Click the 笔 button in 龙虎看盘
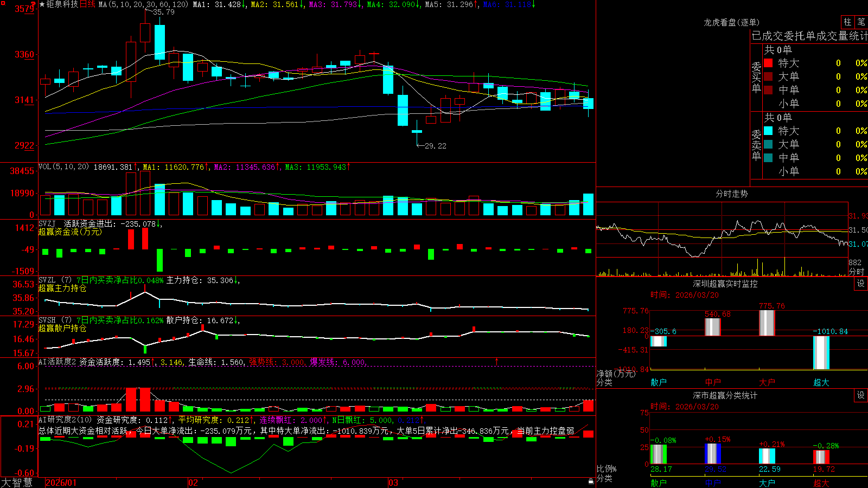The height and width of the screenshot is (488, 868). coord(861,22)
